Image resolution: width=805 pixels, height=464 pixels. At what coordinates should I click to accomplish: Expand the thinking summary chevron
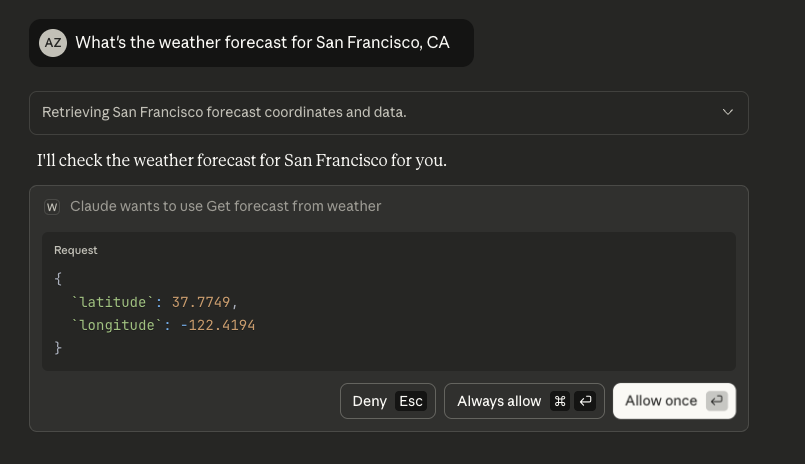click(x=727, y=112)
